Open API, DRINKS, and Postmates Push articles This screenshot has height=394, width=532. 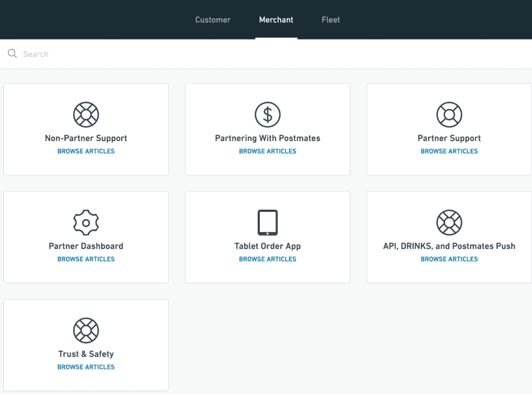[449, 259]
